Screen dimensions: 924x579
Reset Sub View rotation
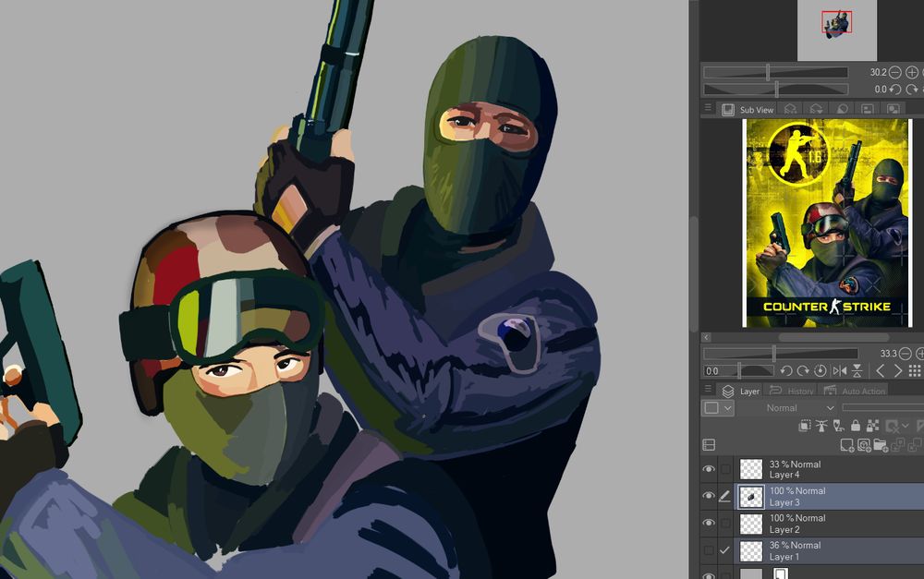coord(820,371)
